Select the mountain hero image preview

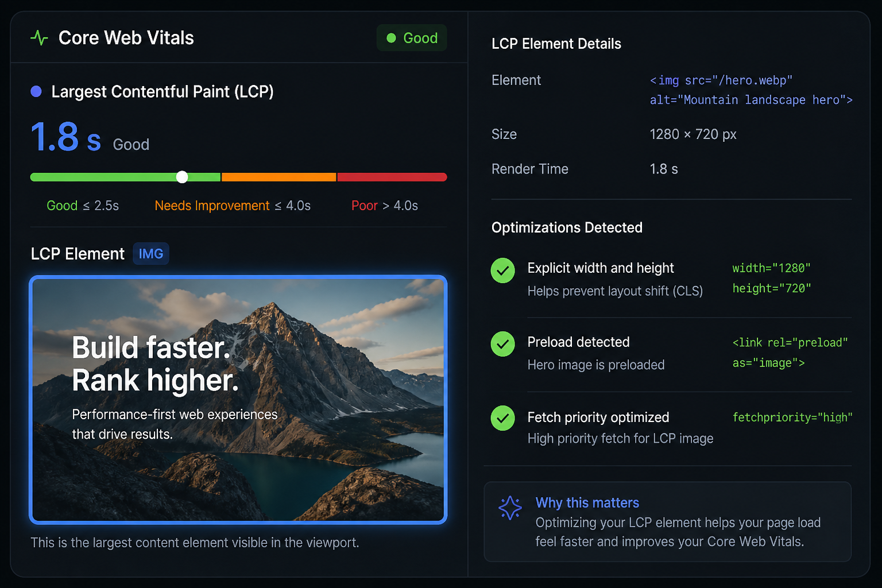(238, 400)
